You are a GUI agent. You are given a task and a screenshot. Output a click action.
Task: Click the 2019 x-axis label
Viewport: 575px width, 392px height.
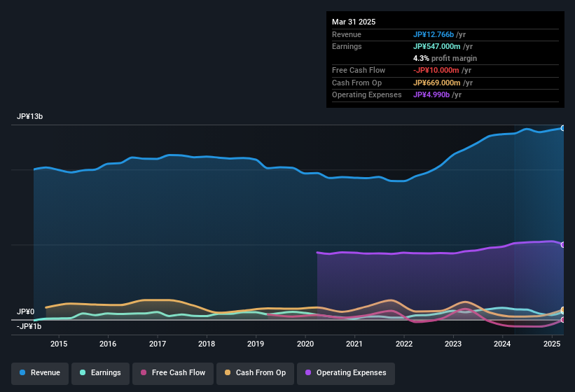click(x=256, y=344)
